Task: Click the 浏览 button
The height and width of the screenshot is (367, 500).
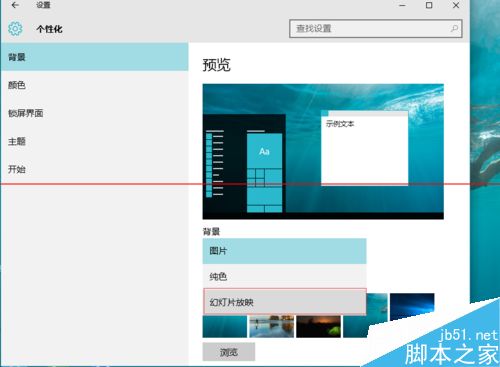Action: pyautogui.click(x=229, y=352)
